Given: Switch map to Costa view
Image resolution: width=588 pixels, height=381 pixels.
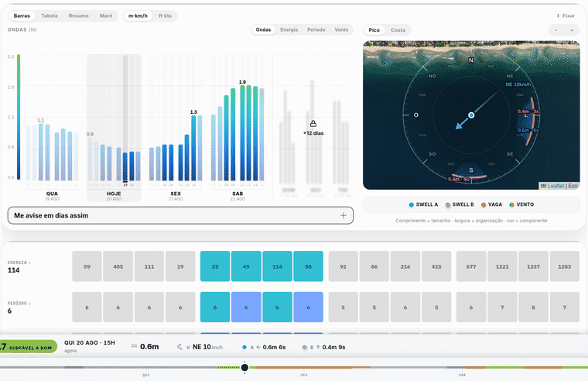Looking at the screenshot, I should pyautogui.click(x=398, y=30).
